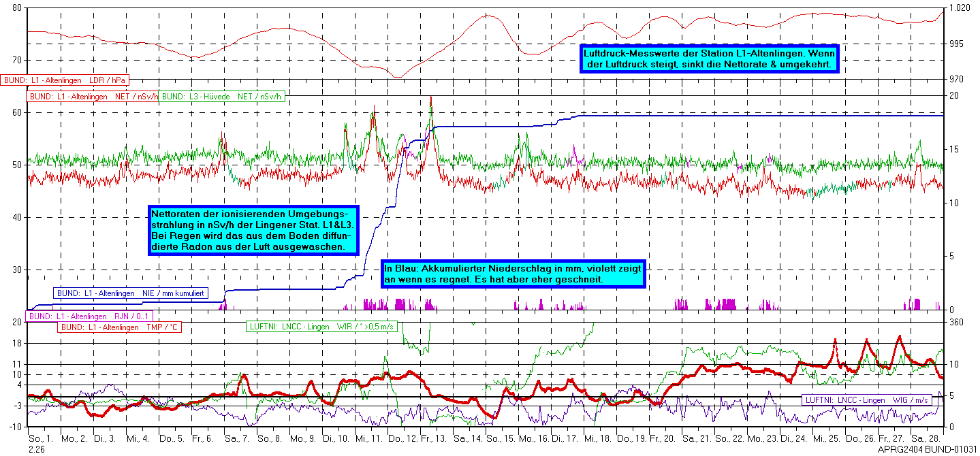Click the 2.26 month label
This screenshot has height=456, width=980.
tap(37, 450)
